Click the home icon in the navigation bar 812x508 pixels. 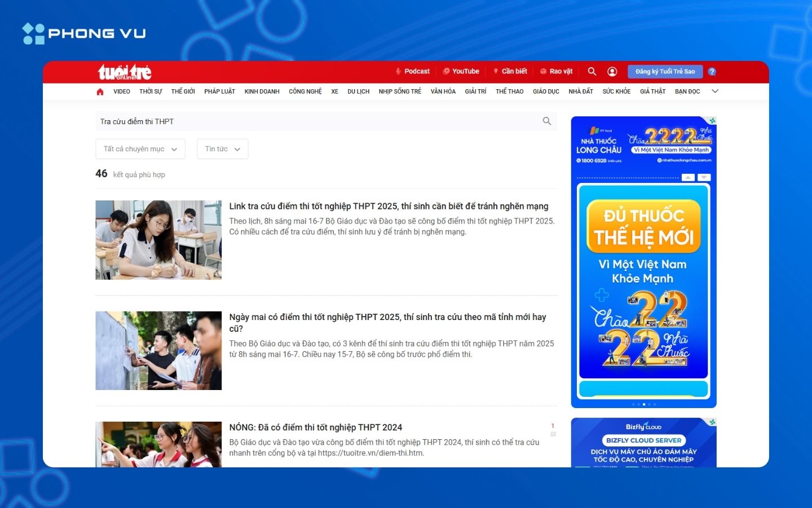point(100,91)
